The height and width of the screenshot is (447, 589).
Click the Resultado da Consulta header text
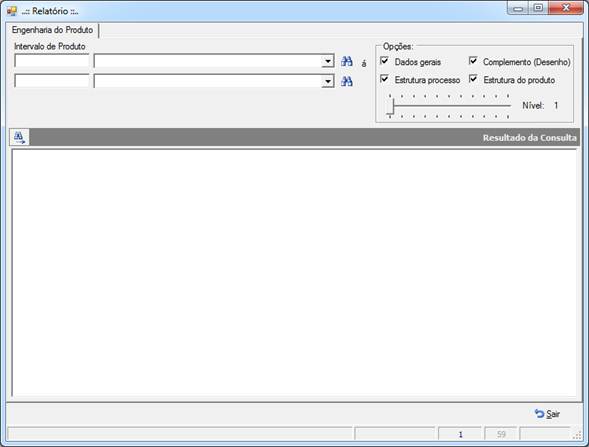pos(529,138)
